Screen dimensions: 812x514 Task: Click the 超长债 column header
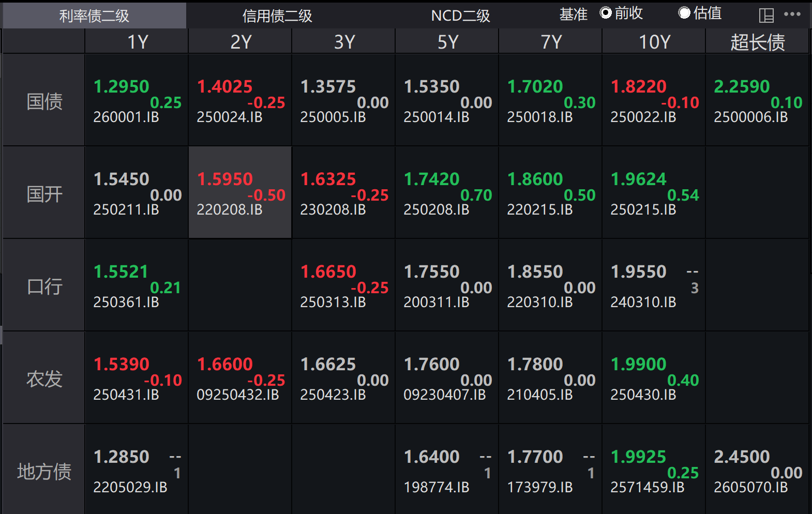coord(757,42)
